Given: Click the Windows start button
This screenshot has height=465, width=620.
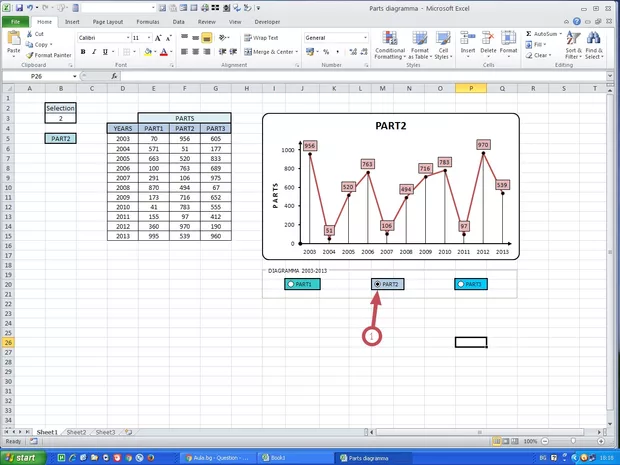Looking at the screenshot, I should 24,457.
